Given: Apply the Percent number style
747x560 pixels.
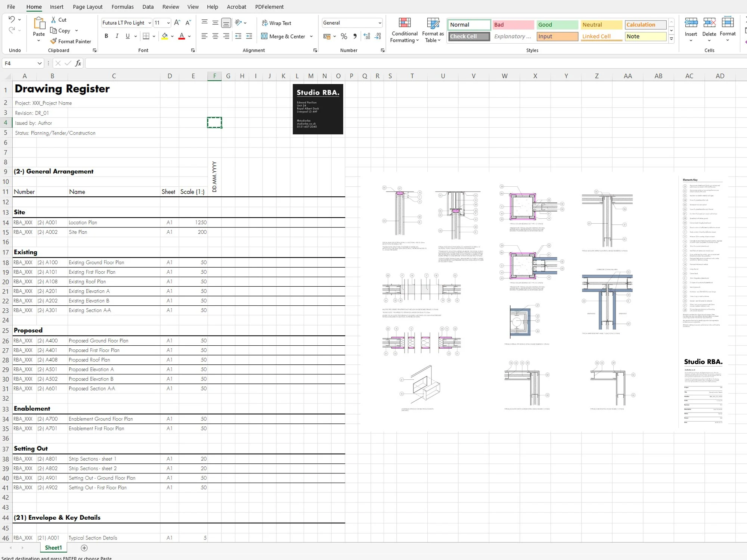Looking at the screenshot, I should coord(344,36).
